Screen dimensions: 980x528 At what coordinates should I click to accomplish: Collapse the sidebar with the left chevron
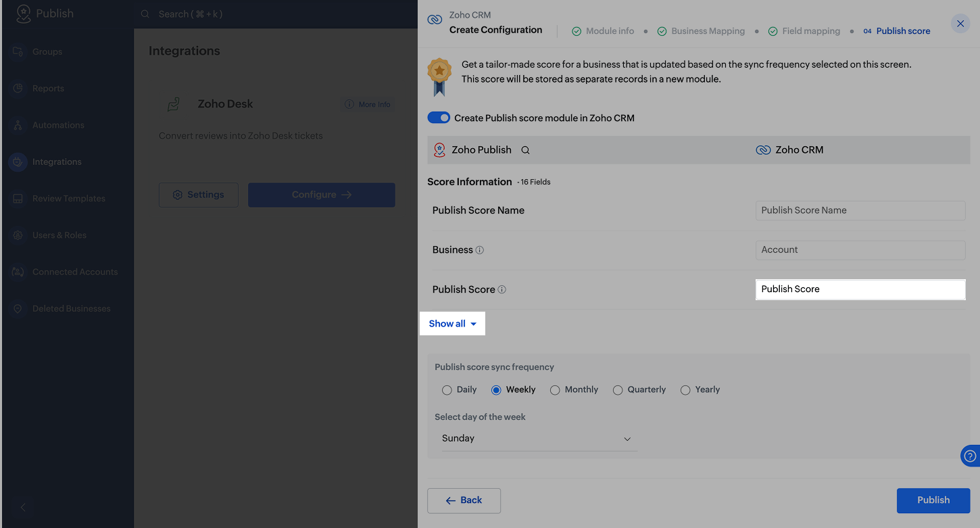click(x=23, y=507)
